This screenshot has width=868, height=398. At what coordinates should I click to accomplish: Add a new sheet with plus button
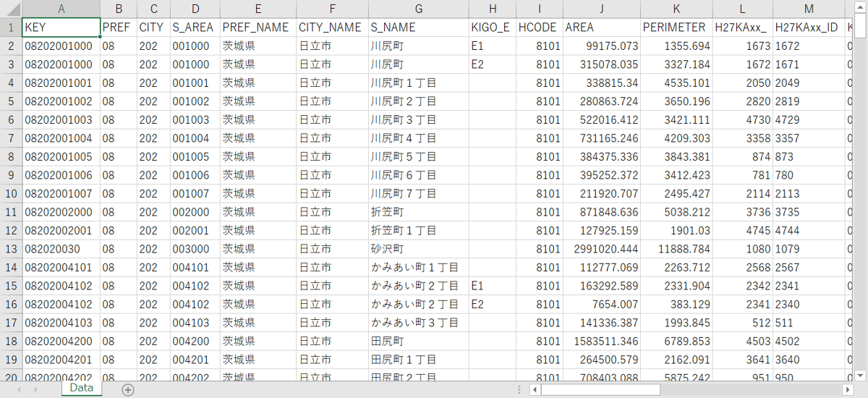(x=128, y=389)
